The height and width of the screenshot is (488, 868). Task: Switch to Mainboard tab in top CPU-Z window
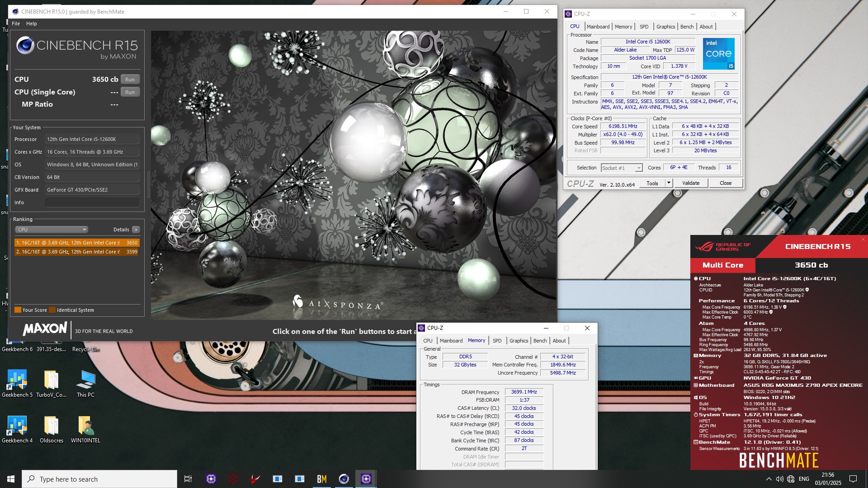pyautogui.click(x=598, y=27)
